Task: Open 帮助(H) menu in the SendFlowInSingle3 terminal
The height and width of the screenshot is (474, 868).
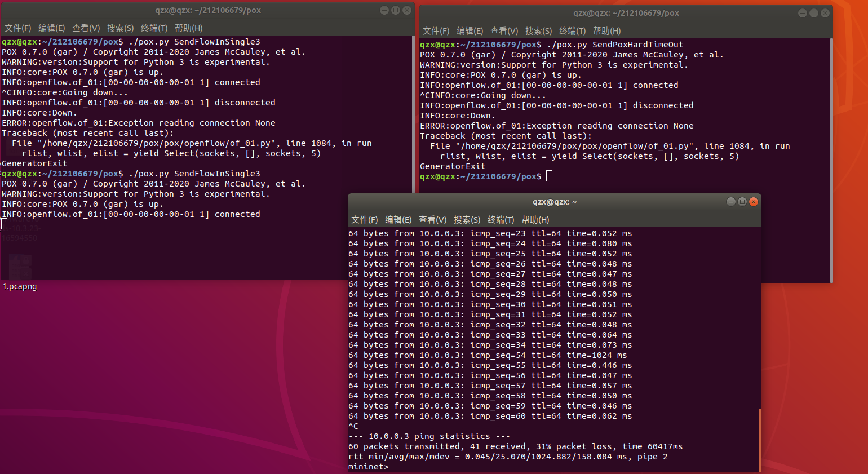Action: 189,28
